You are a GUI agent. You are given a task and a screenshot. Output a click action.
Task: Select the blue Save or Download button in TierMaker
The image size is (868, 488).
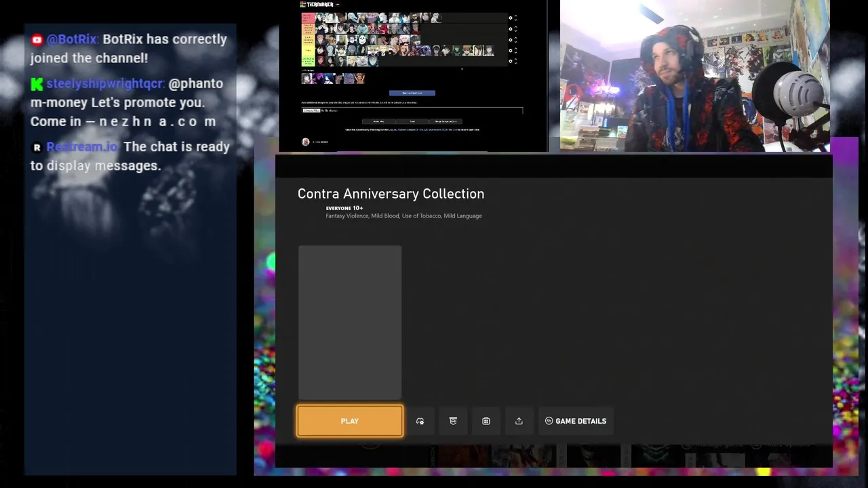coord(412,93)
